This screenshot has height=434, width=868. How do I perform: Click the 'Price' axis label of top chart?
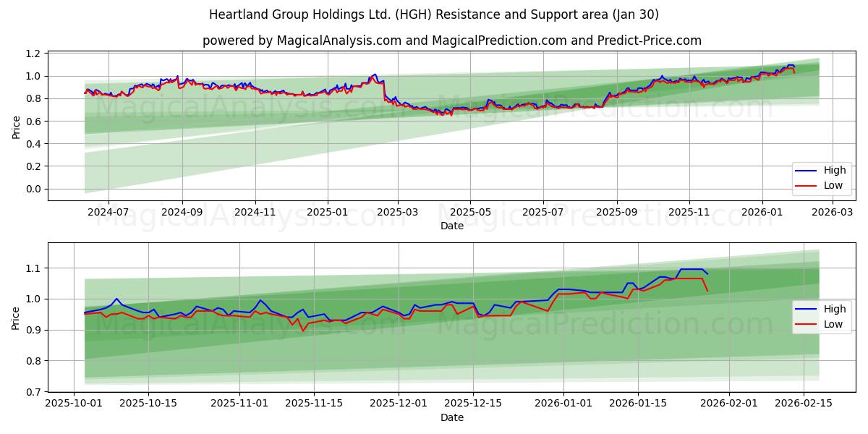point(16,126)
